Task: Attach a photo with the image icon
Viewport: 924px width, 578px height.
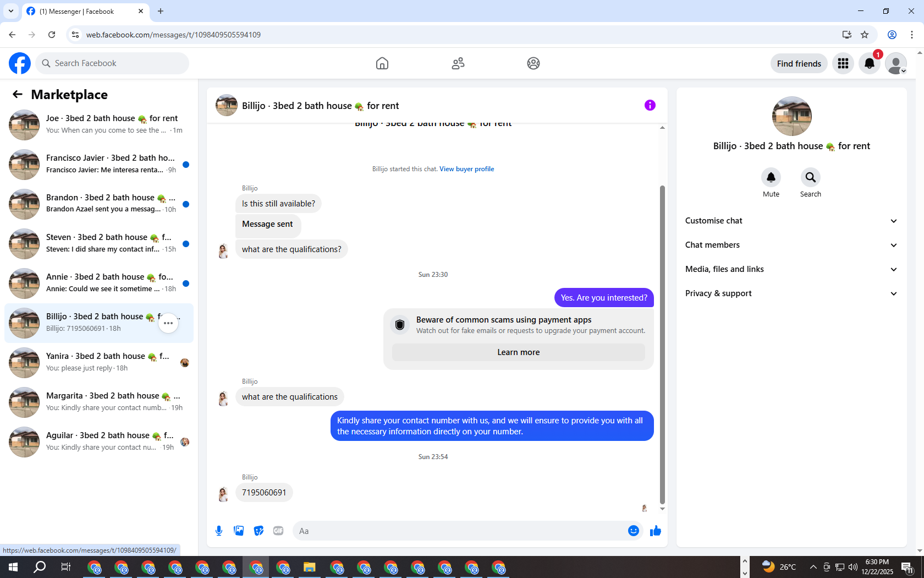Action: [239, 531]
